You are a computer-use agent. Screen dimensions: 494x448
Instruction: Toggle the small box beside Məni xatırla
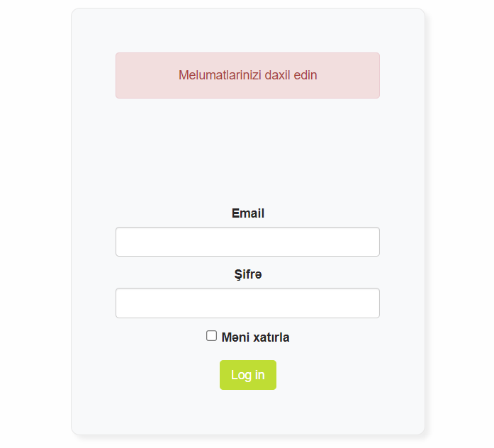point(211,336)
